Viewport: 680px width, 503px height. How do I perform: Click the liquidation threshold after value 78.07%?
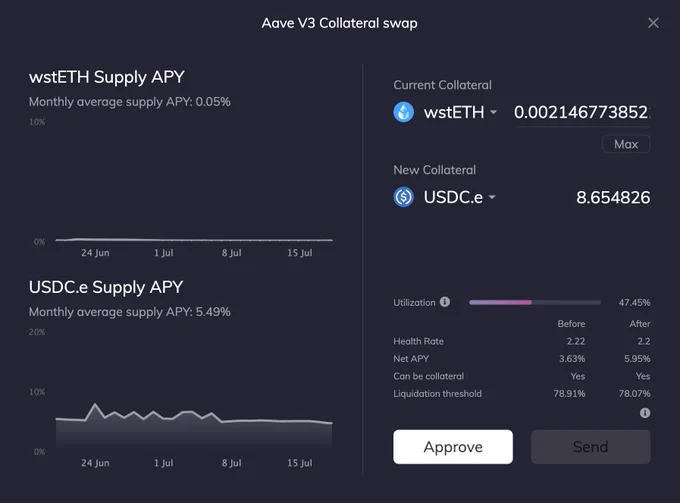[x=634, y=394]
